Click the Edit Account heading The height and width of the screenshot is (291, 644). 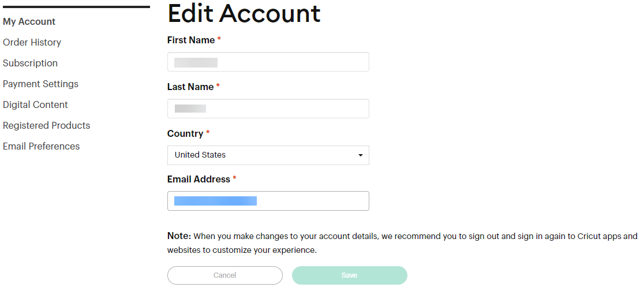(x=244, y=13)
